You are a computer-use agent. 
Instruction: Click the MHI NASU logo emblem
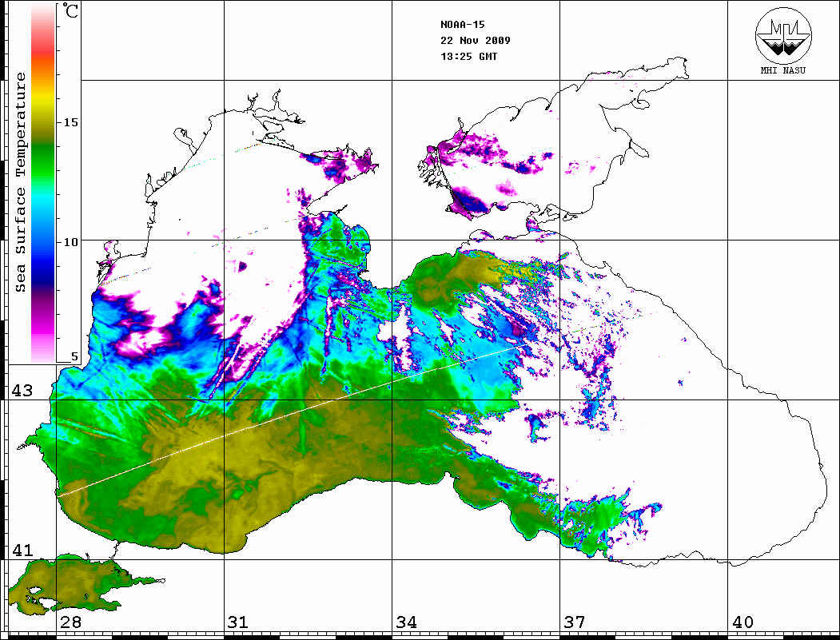pyautogui.click(x=783, y=35)
